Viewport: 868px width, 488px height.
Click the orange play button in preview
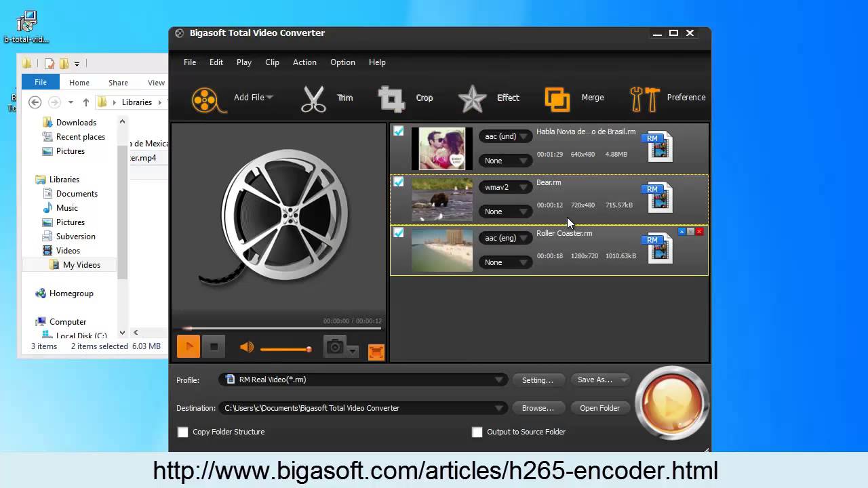click(x=189, y=347)
